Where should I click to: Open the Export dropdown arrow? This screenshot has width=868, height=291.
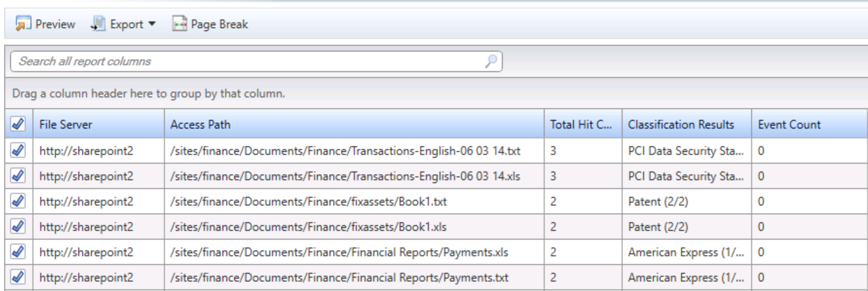[x=152, y=24]
